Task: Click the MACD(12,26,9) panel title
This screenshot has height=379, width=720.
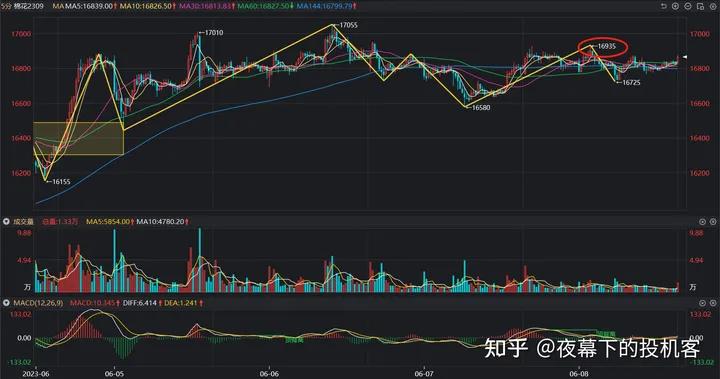Action: tap(38, 303)
